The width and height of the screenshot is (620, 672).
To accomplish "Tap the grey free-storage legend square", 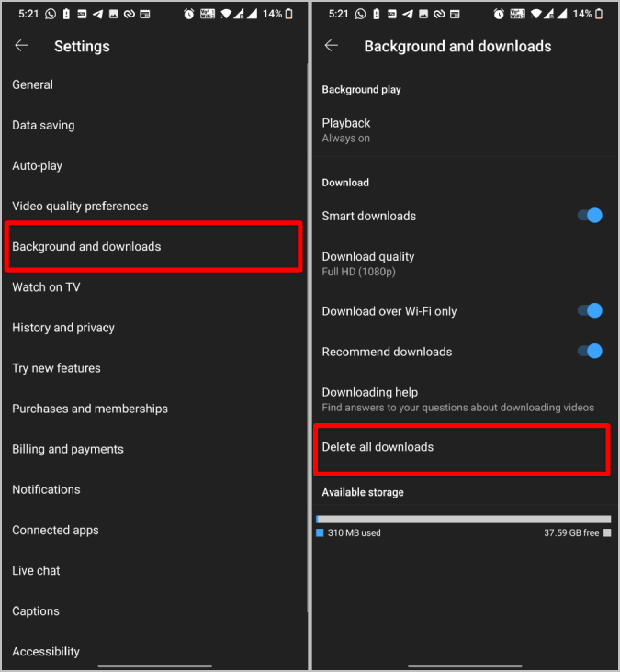I will [x=607, y=532].
